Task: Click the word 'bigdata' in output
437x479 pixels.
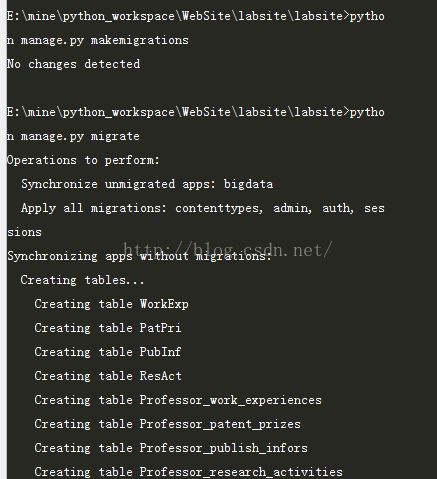Action: [x=248, y=184]
